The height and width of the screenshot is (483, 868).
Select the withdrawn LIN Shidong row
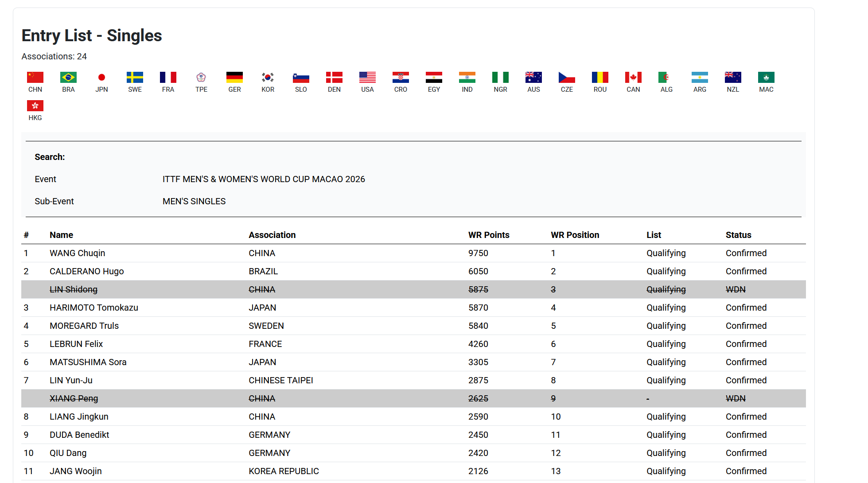(74, 289)
